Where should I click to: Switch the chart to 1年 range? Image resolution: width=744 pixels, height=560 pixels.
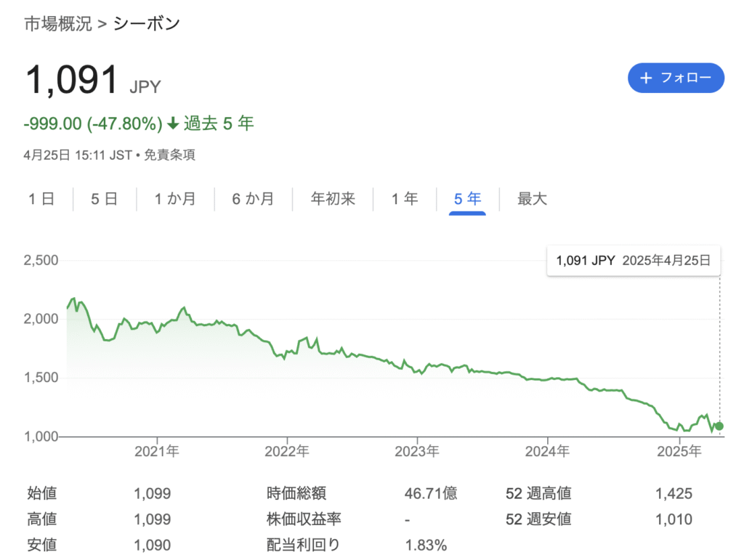[405, 198]
